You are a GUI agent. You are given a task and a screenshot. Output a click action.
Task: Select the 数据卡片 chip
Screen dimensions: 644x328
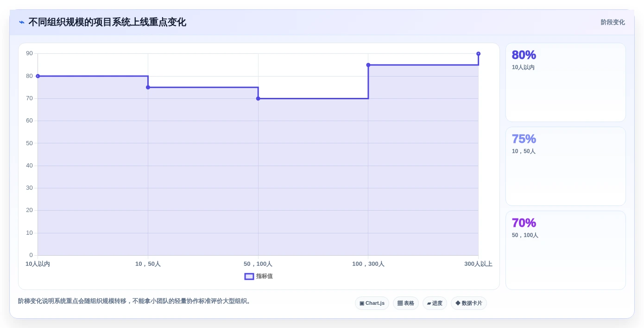[x=469, y=303]
